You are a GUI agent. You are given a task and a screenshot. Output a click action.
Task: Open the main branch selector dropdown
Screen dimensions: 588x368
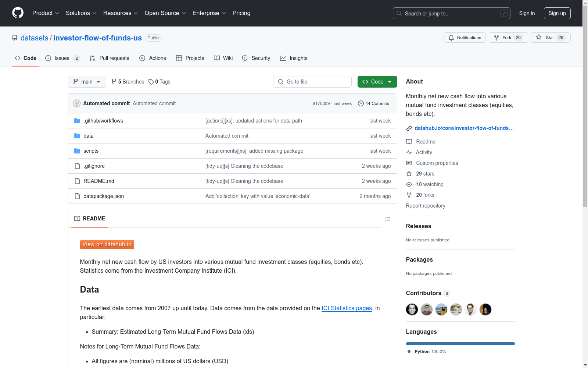click(x=87, y=82)
